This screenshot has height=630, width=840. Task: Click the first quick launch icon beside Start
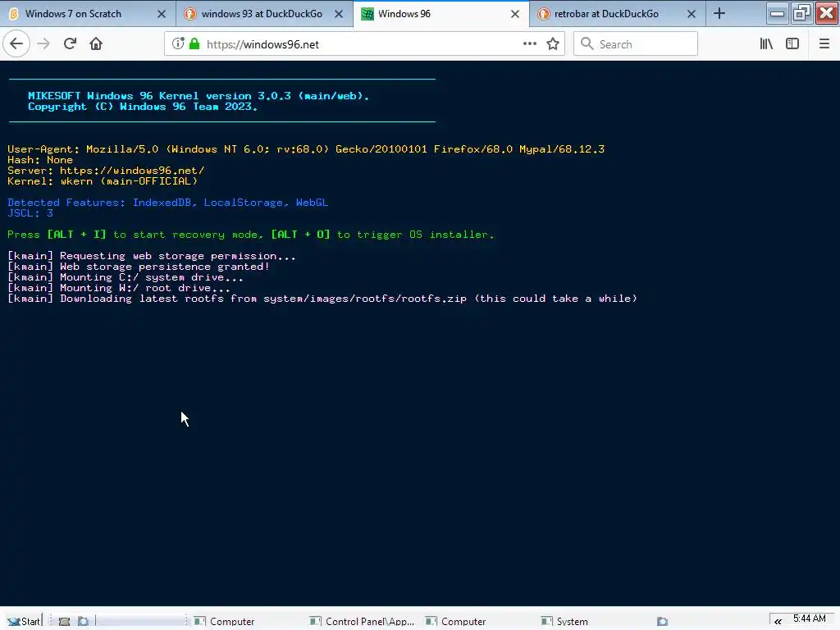64,621
